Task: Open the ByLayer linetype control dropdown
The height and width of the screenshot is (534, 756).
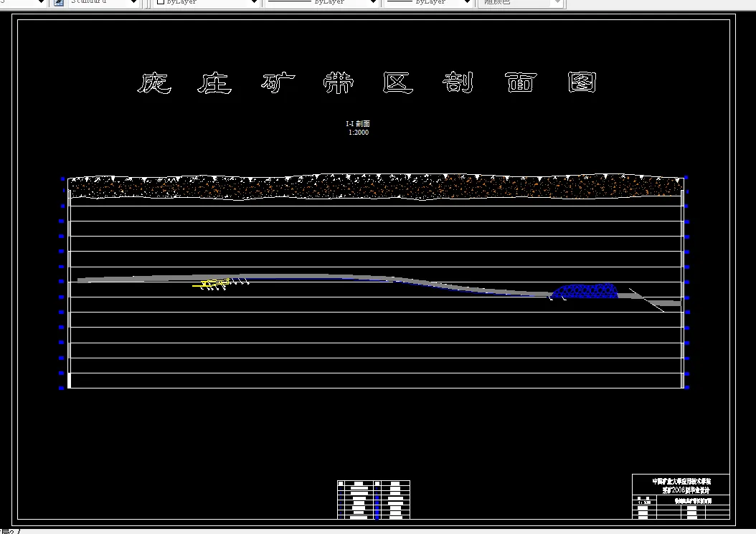Action: coord(321,2)
